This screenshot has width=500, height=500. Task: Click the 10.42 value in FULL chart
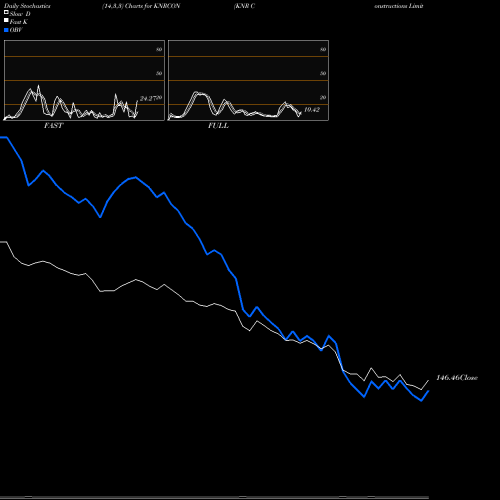(312, 110)
